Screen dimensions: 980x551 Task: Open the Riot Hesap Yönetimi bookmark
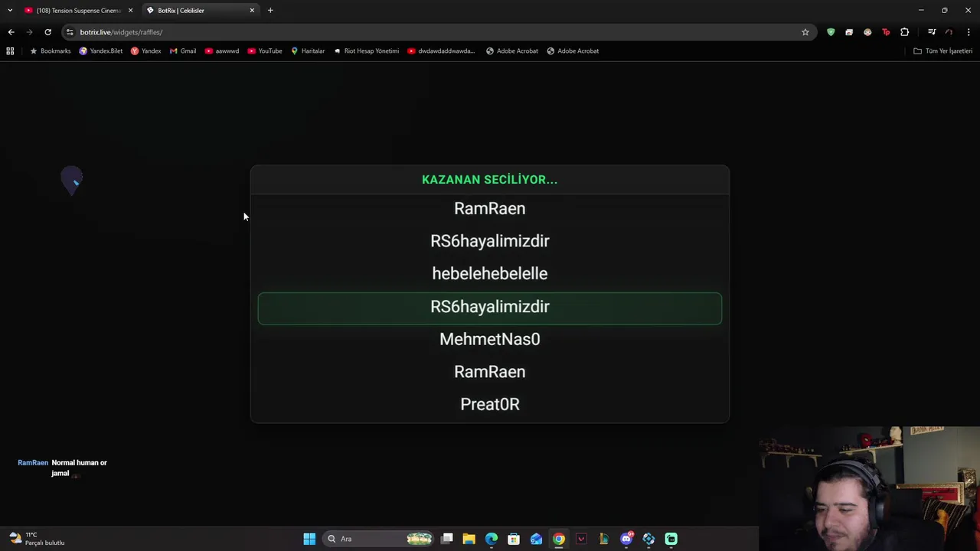(x=366, y=51)
